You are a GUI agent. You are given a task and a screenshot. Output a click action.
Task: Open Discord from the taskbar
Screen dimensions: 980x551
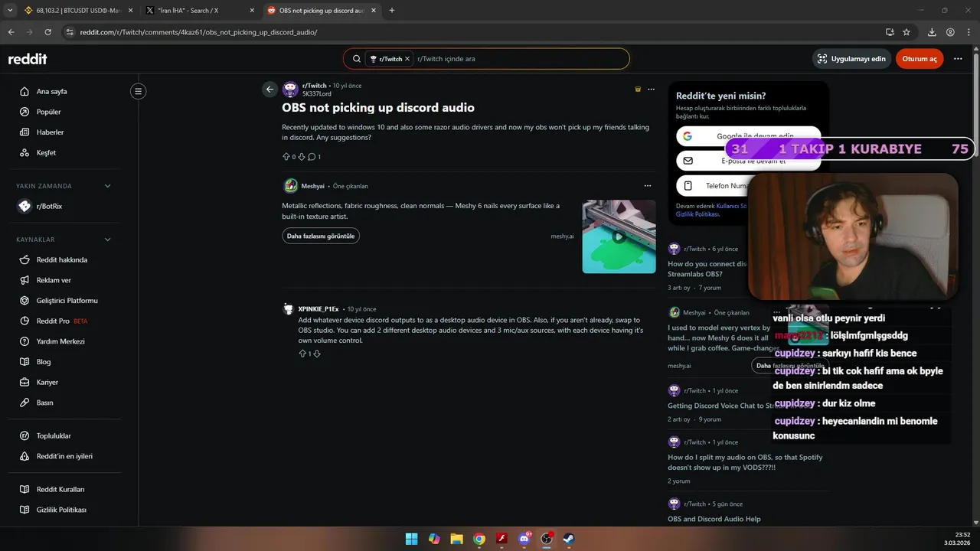coord(524,539)
